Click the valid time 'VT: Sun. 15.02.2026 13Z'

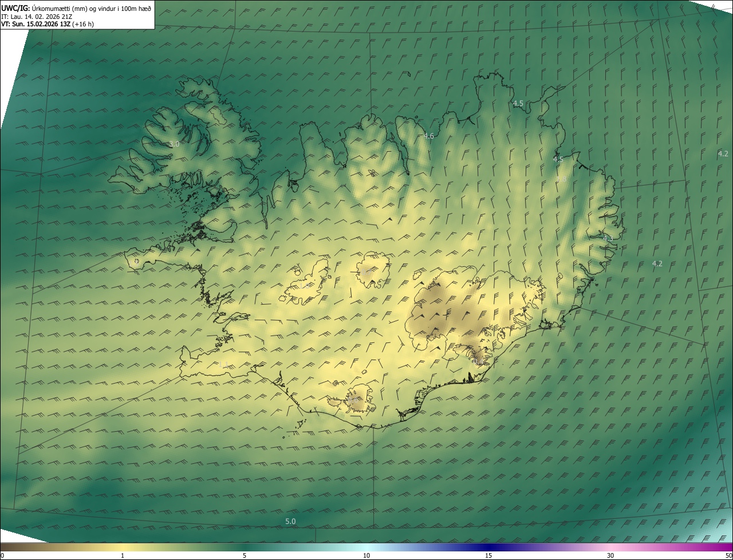pyautogui.click(x=36, y=25)
